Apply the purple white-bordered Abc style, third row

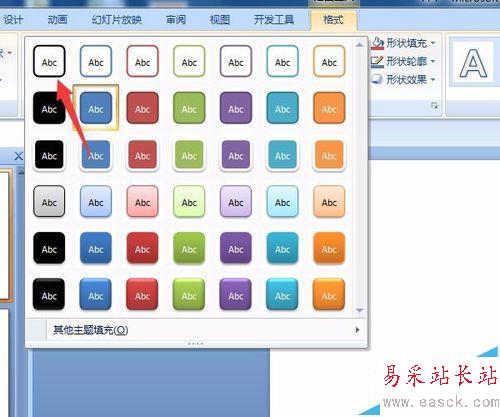point(236,155)
